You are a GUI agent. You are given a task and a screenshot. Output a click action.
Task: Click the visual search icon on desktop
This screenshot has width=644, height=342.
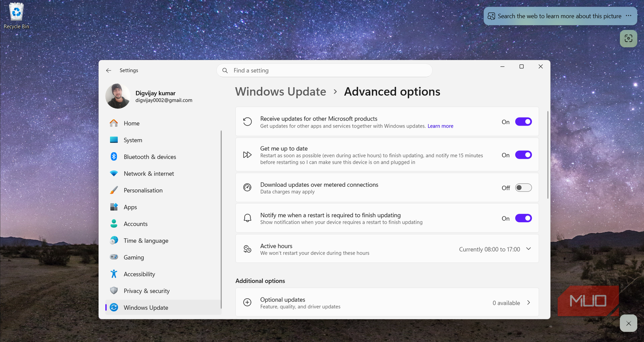click(628, 39)
